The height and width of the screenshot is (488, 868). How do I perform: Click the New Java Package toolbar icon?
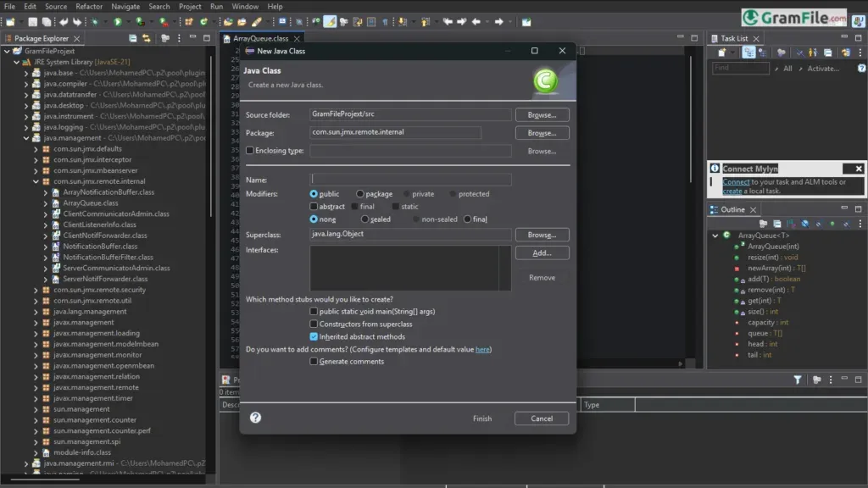189,22
